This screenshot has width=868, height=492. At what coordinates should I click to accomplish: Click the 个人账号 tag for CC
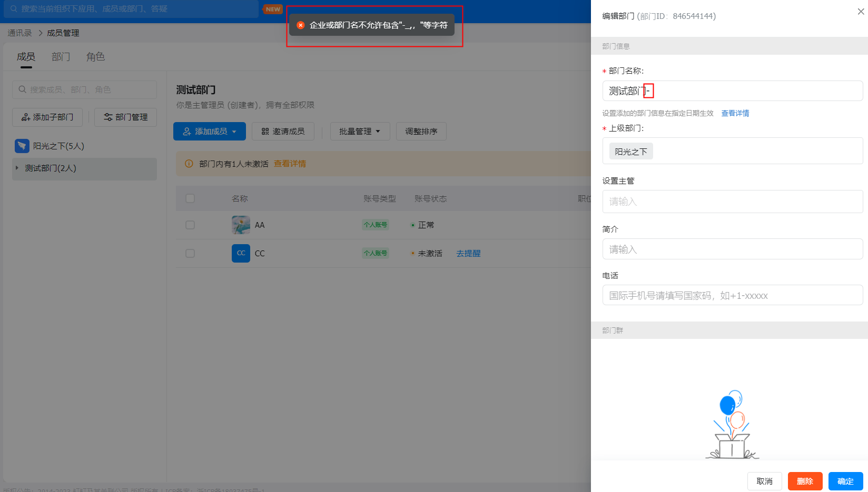click(376, 253)
